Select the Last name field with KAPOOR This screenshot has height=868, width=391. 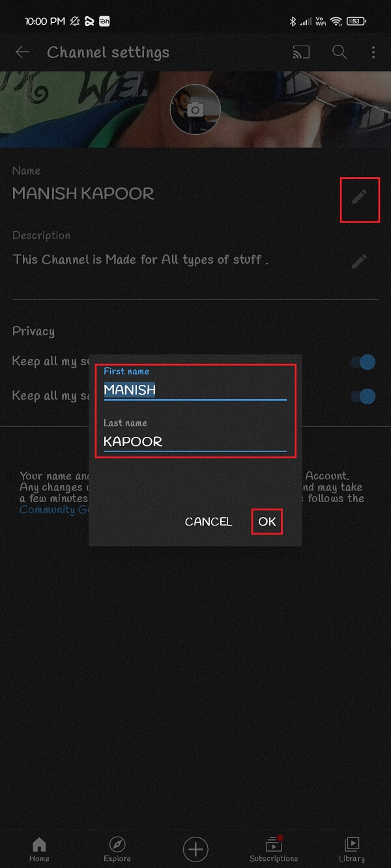point(195,441)
